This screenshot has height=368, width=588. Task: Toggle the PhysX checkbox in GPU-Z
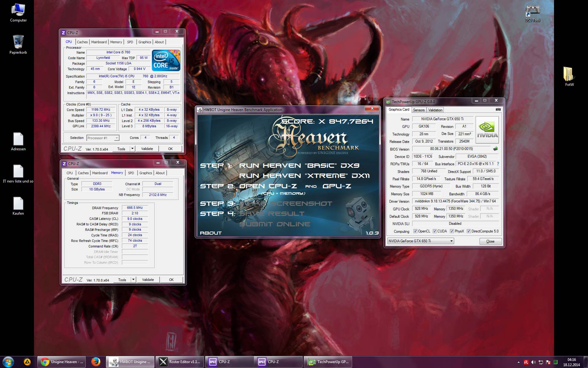(x=452, y=231)
